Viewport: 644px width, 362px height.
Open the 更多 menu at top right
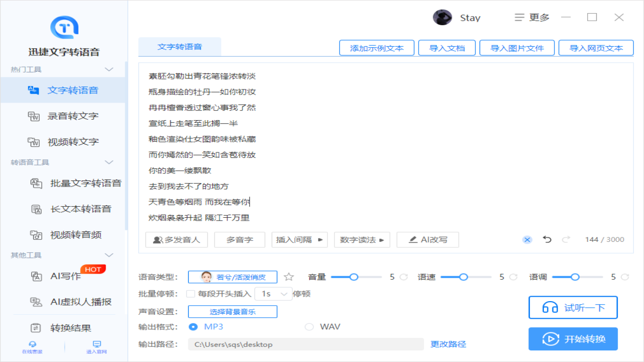(x=533, y=17)
